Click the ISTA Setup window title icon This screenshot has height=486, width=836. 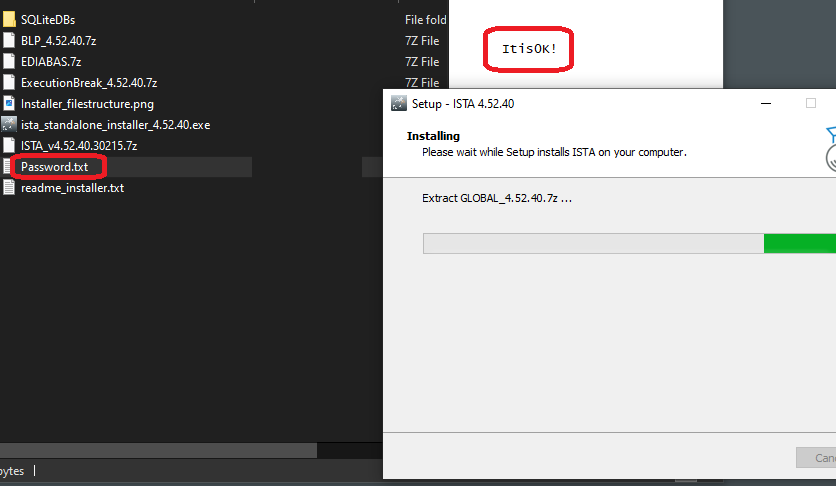399,103
